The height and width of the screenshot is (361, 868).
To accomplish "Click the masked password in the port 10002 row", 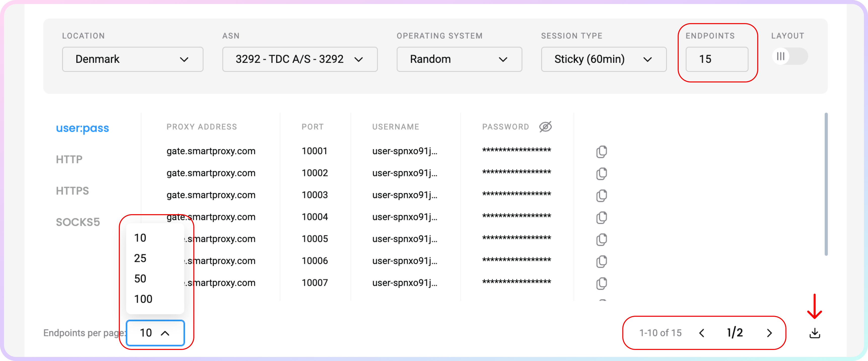I will coord(516,172).
